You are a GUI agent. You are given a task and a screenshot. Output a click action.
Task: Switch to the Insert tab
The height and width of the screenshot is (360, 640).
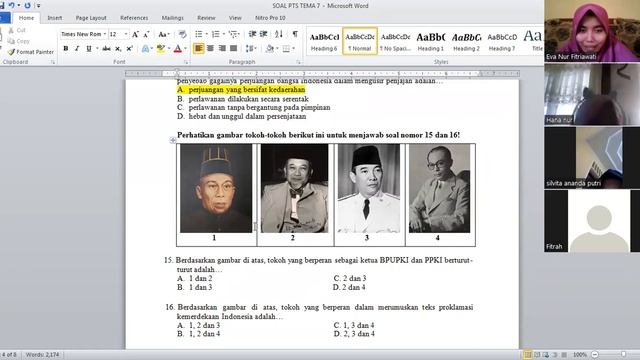[55, 18]
